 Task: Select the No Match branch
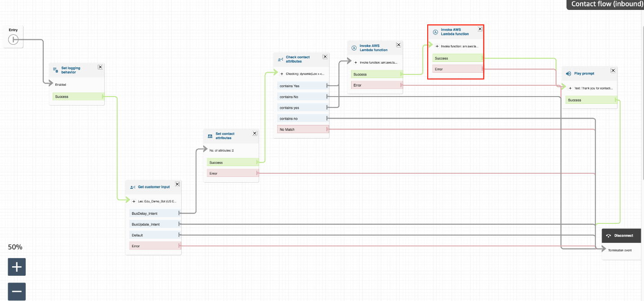tap(302, 130)
